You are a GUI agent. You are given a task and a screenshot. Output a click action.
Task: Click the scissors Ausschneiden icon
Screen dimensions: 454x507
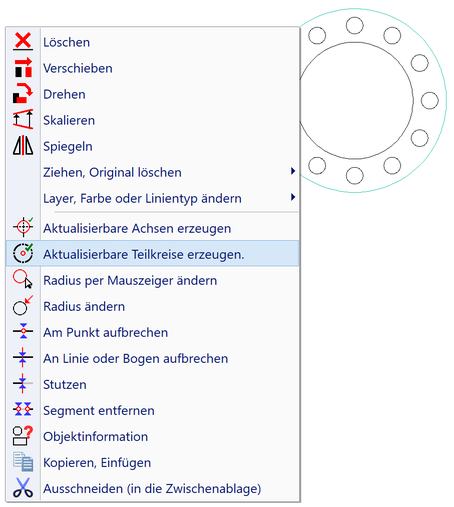coord(23,488)
